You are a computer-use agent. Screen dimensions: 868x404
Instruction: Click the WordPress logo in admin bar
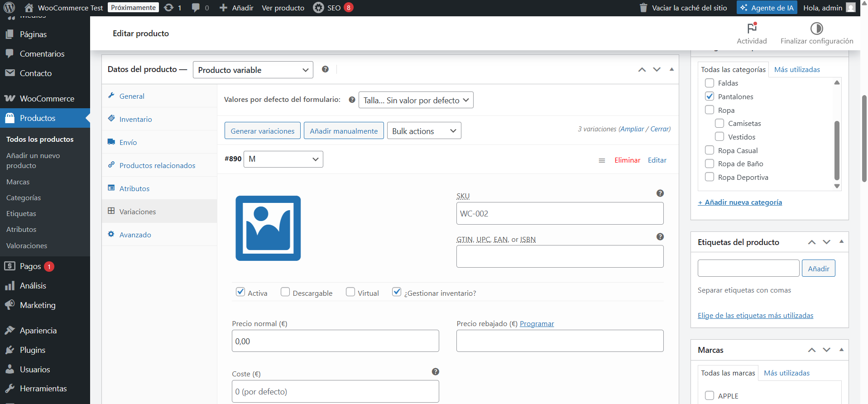pos(10,8)
